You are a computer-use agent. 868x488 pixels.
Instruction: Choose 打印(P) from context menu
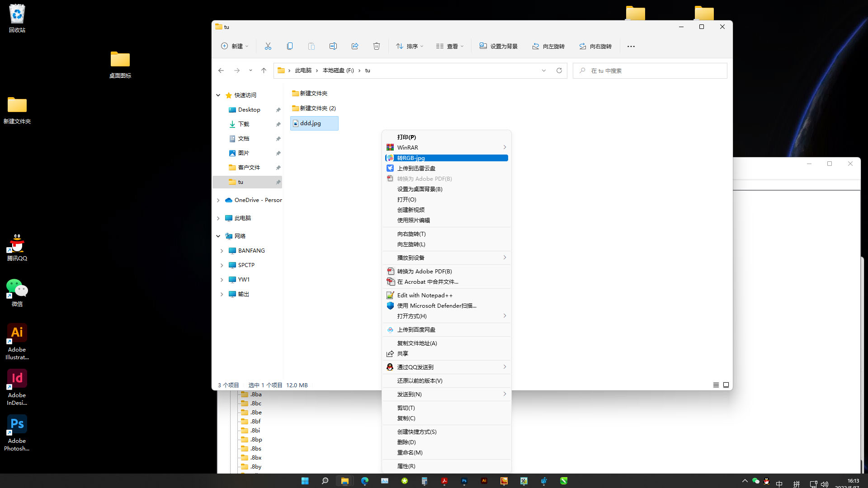(447, 137)
